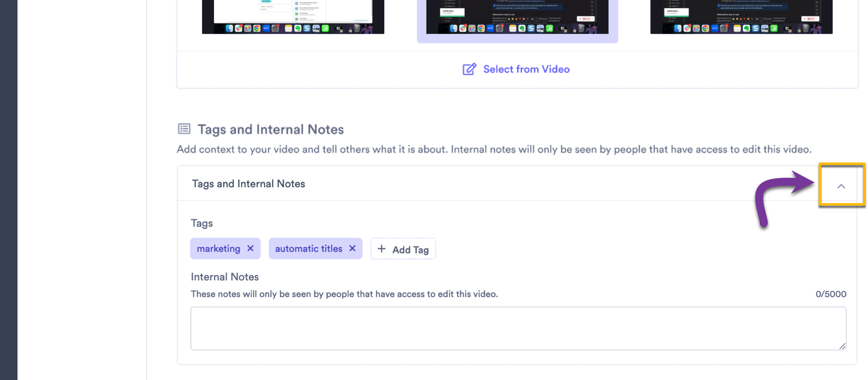
Task: Click the resize handle on the Internal Notes box
Action: point(843,346)
